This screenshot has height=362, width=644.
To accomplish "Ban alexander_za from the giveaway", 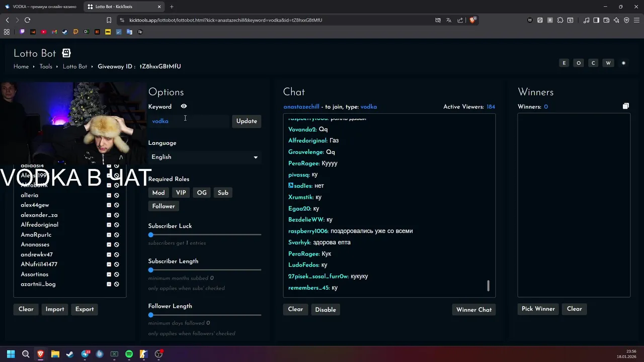I will click(116, 215).
